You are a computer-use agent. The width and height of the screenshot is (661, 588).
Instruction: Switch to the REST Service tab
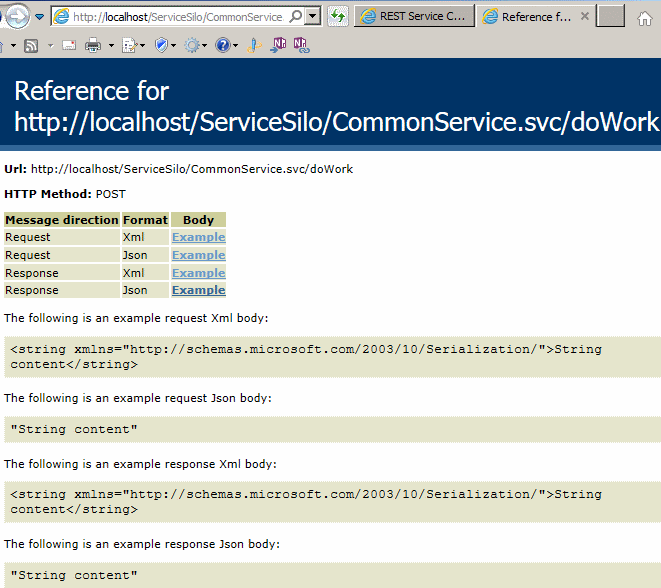[x=413, y=17]
